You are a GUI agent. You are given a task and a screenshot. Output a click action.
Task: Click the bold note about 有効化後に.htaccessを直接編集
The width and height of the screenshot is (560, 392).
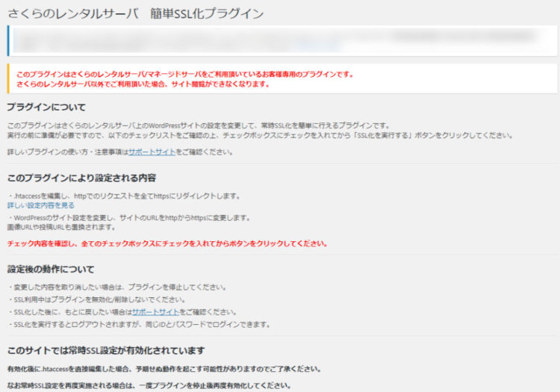[164, 369]
